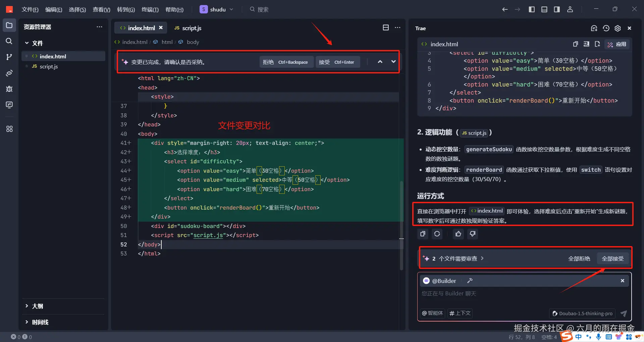Viewport: 644px width, 342px height.
Task: Open the Source Control view icon
Action: pyautogui.click(x=9, y=57)
